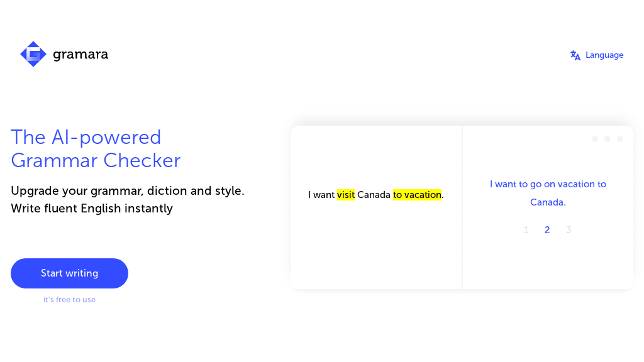This screenshot has height=362, width=644.
Task: Click the "it's free to use" text
Action: (69, 300)
